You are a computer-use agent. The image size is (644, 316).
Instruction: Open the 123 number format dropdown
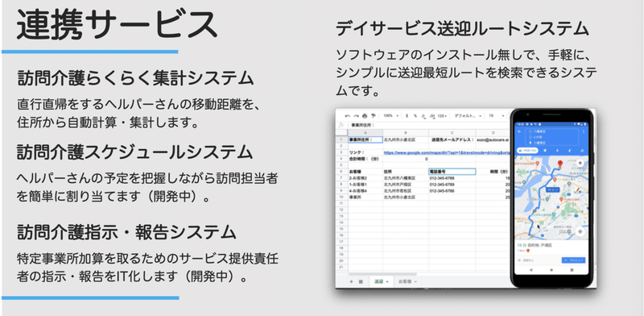click(442, 116)
